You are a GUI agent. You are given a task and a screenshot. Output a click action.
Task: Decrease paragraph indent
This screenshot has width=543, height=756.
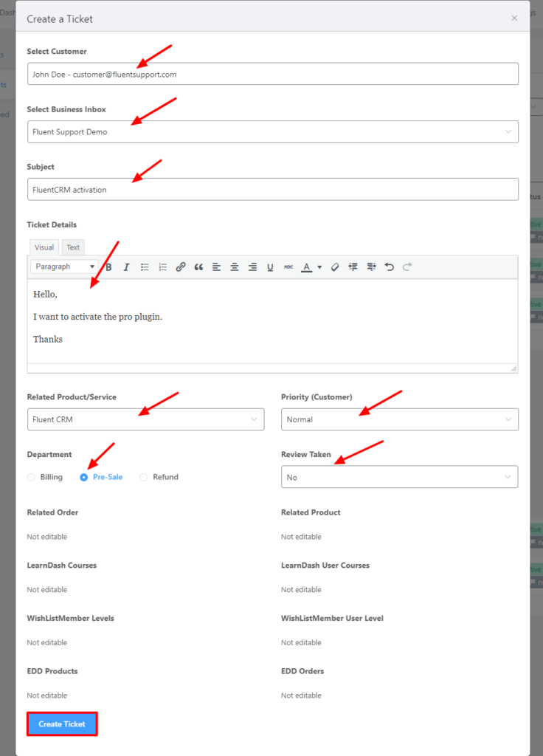pos(353,267)
